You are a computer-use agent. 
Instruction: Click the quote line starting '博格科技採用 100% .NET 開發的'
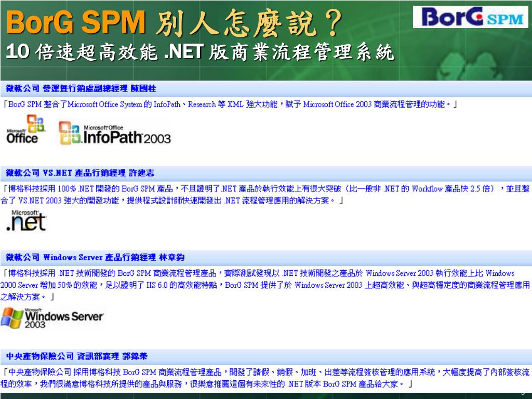[266, 189]
